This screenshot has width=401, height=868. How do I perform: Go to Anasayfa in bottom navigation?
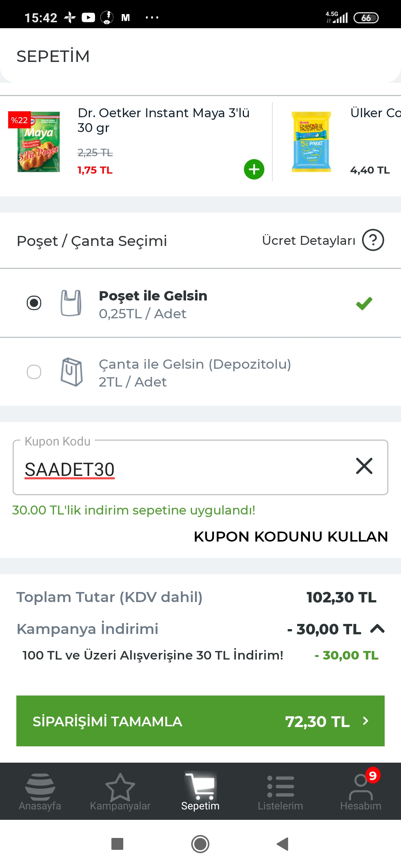coord(40,792)
